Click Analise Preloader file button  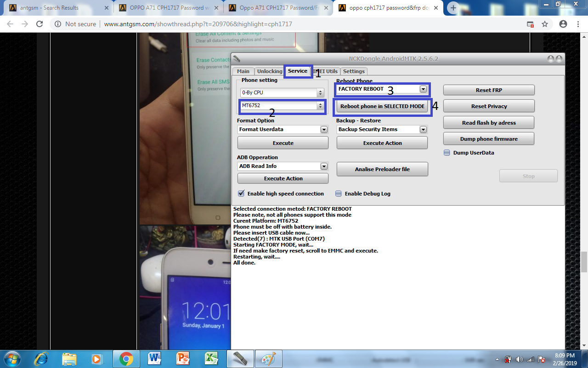coord(382,169)
